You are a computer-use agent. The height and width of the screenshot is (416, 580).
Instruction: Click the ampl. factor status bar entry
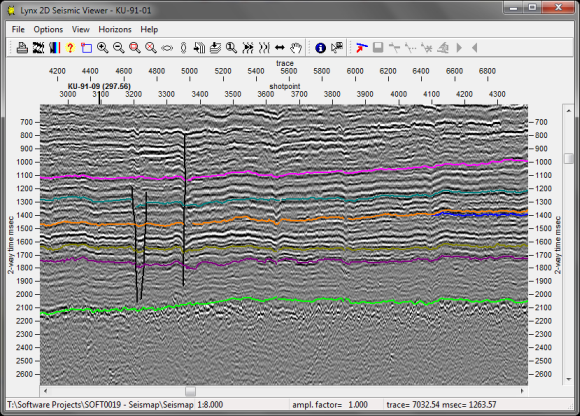(x=330, y=405)
